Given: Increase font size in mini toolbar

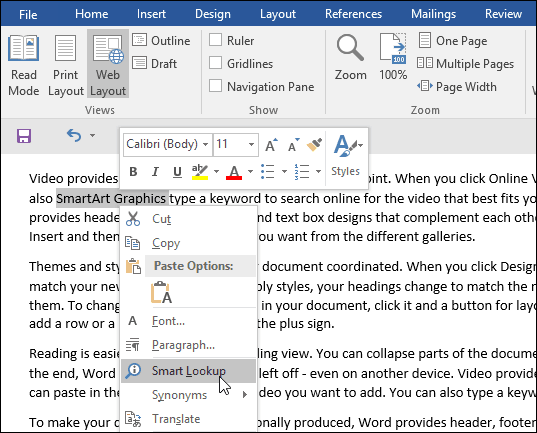Looking at the screenshot, I should (271, 145).
